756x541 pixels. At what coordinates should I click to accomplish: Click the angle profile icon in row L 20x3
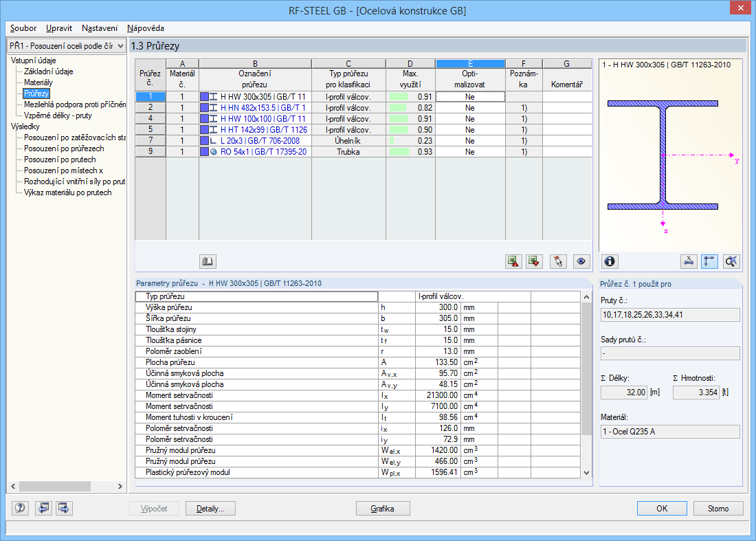(x=214, y=141)
